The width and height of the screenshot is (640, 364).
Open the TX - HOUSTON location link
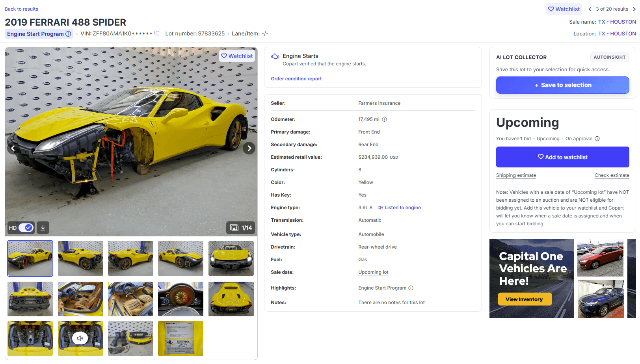pos(617,33)
